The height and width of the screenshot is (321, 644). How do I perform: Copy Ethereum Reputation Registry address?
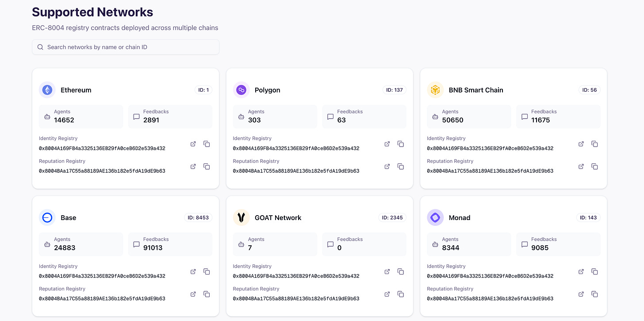207,166
